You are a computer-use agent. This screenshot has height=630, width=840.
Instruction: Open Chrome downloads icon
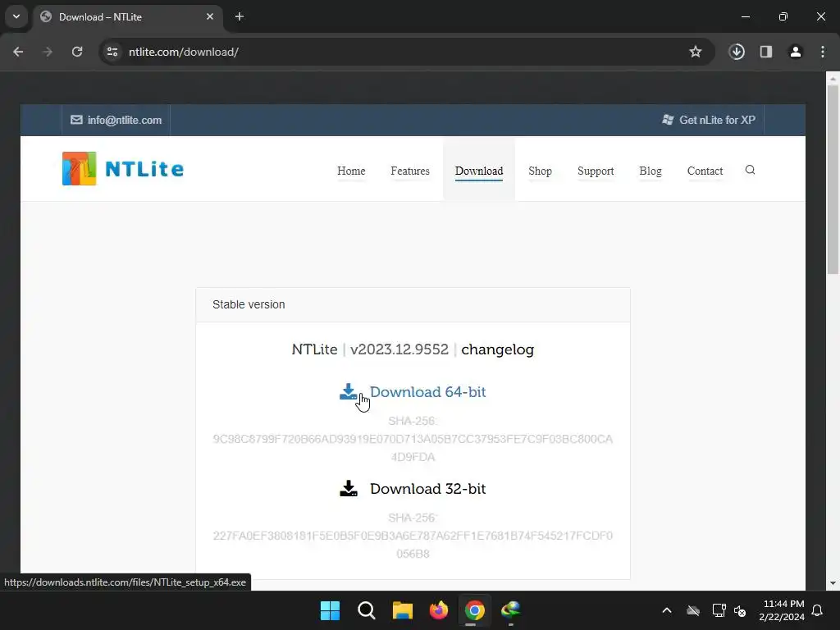pos(737,52)
